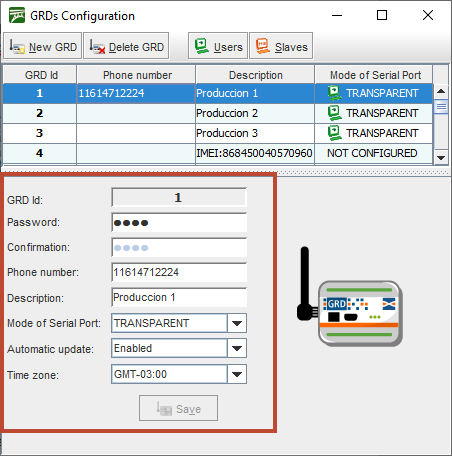This screenshot has height=456, width=452.
Task: Expand the Time zone dropdown
Action: (x=237, y=374)
